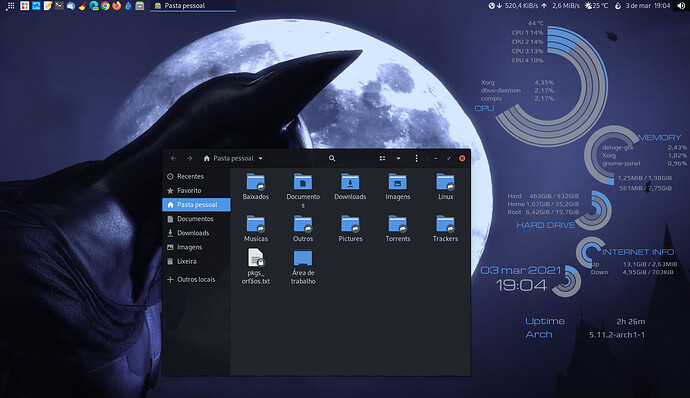Select the Baixados folder
This screenshot has height=398, width=690.
click(256, 186)
